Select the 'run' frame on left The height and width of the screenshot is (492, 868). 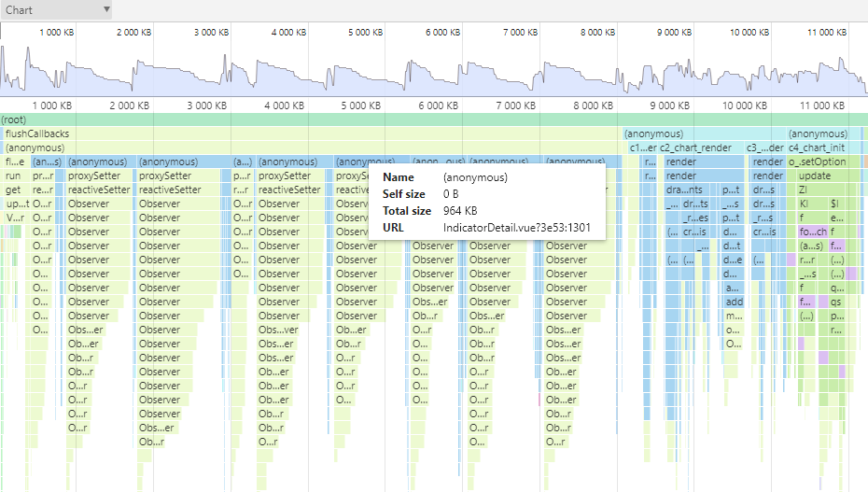click(x=13, y=176)
